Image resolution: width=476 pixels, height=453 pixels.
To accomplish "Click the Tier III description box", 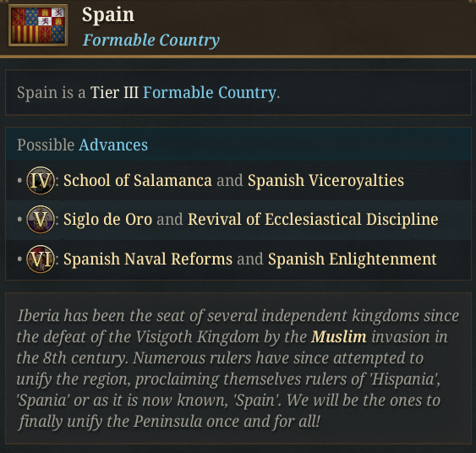I will [238, 92].
